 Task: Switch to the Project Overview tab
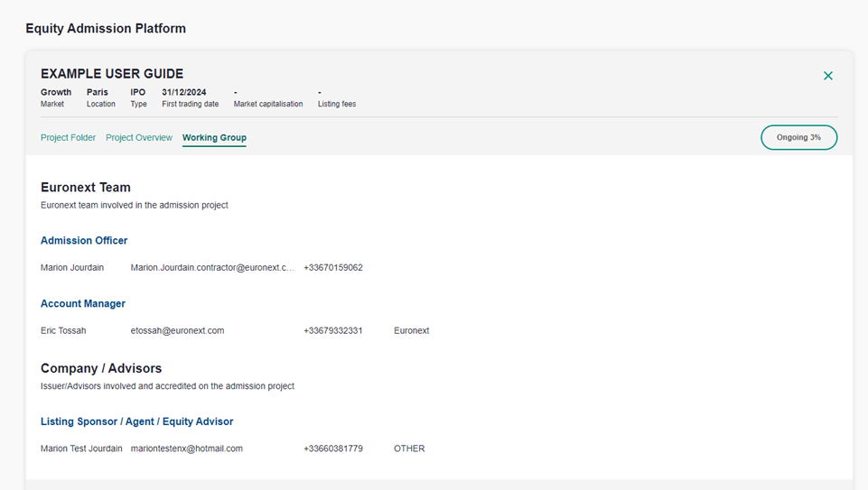point(139,138)
